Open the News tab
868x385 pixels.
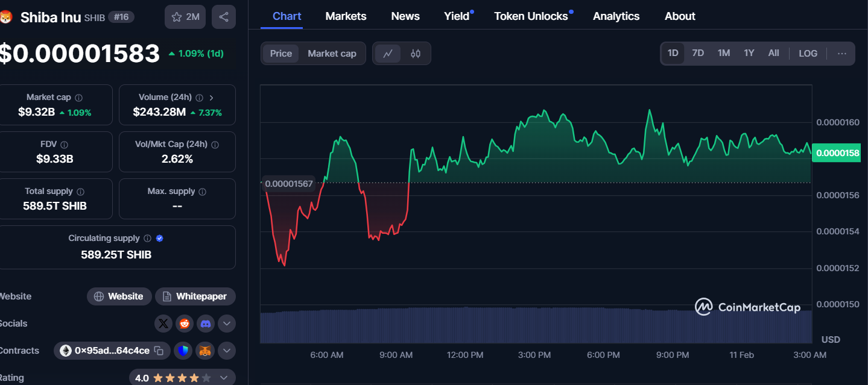[x=405, y=16]
